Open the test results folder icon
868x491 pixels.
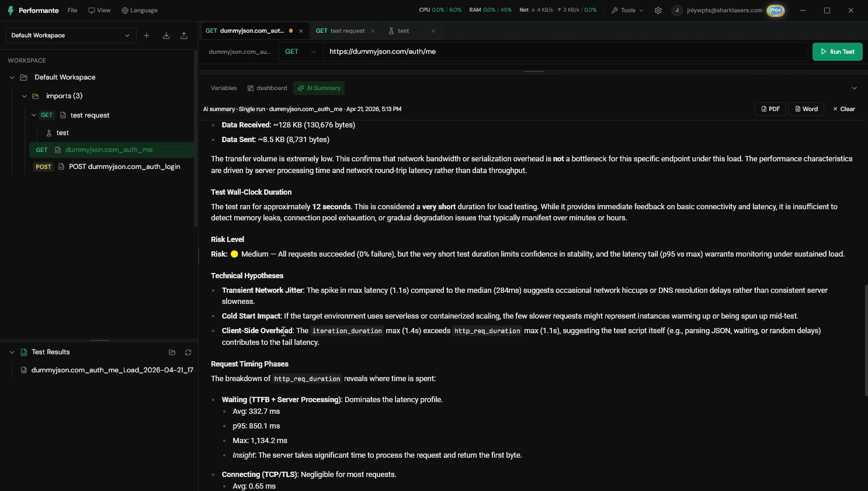[172, 352]
